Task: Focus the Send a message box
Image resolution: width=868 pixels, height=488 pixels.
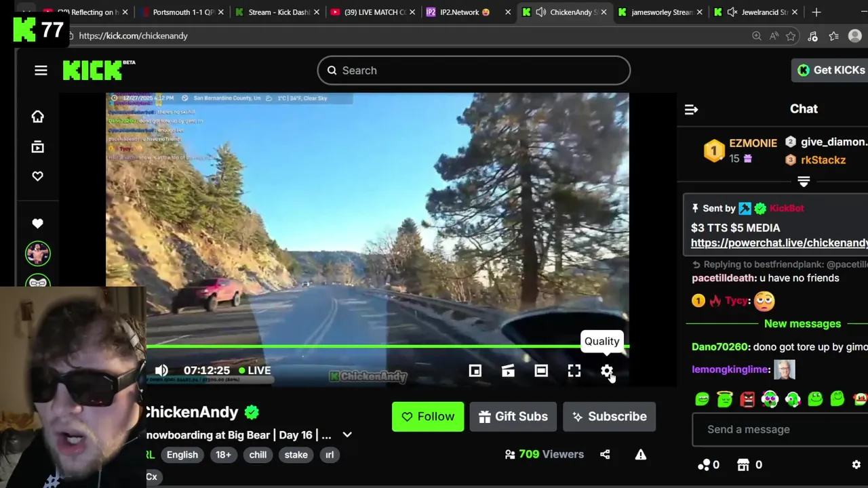Action: point(780,430)
